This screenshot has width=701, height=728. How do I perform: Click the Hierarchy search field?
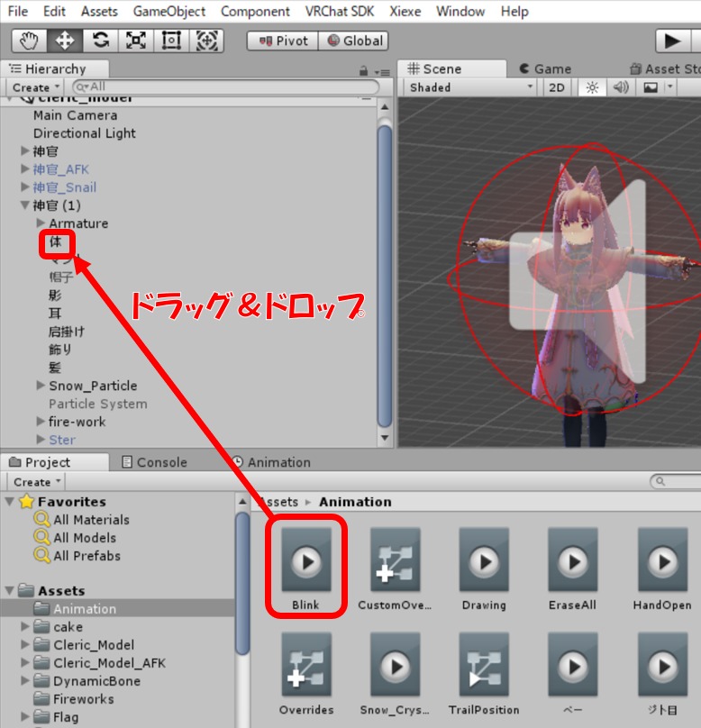point(225,87)
